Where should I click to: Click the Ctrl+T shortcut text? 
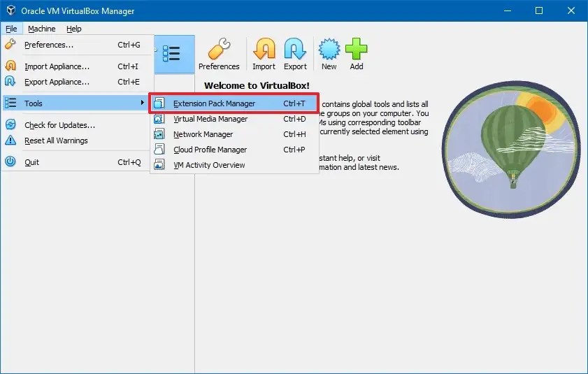(x=294, y=103)
